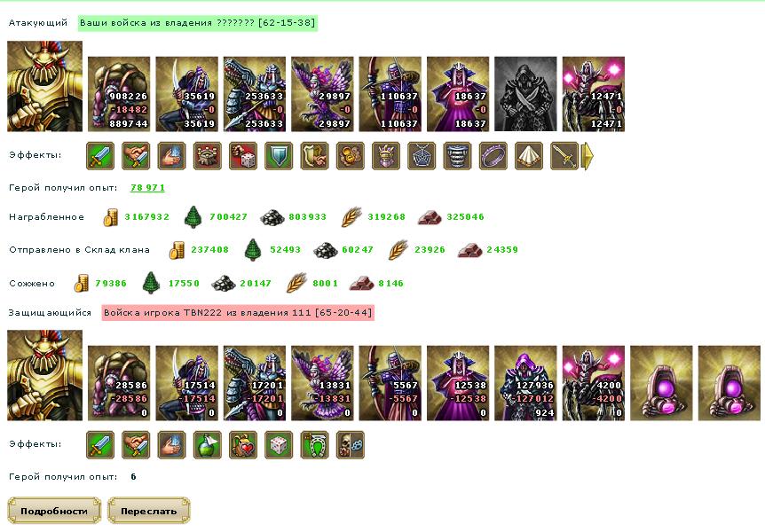Expand attacker effects with the gold arrow
Image resolution: width=765 pixels, height=532 pixels.
[x=588, y=156]
